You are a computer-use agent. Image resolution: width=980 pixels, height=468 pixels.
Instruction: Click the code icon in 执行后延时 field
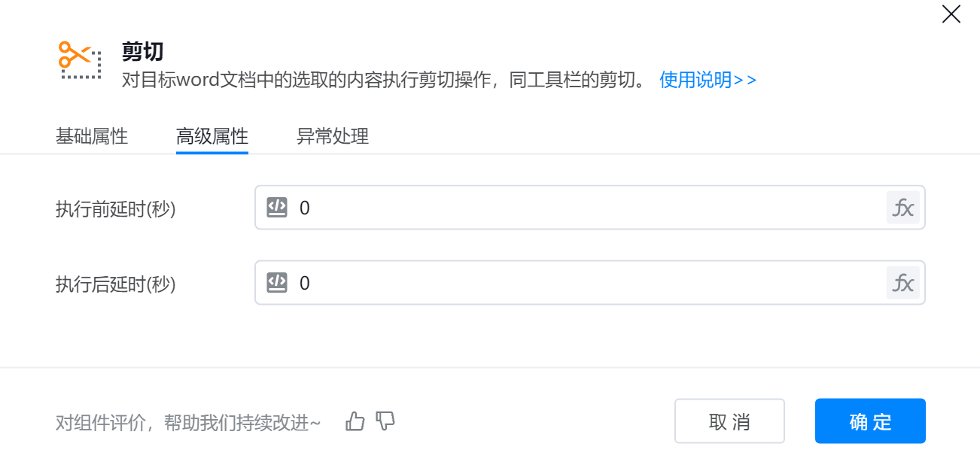[x=277, y=282]
